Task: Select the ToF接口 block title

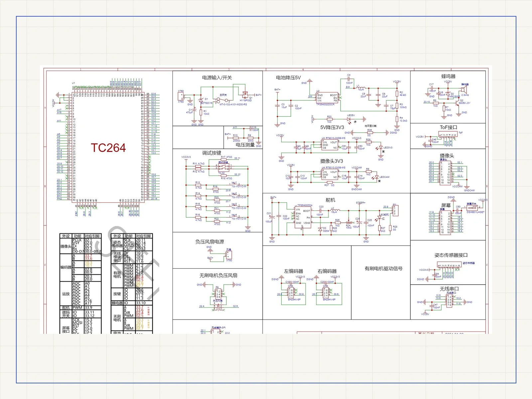Action: [448, 127]
